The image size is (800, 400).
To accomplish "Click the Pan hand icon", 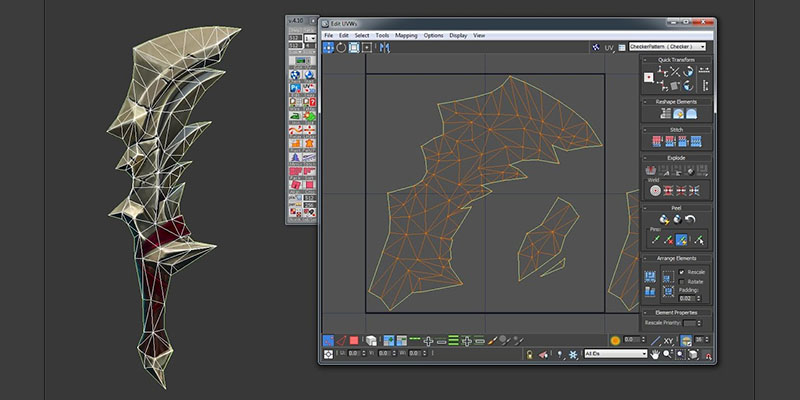I will tap(655, 354).
